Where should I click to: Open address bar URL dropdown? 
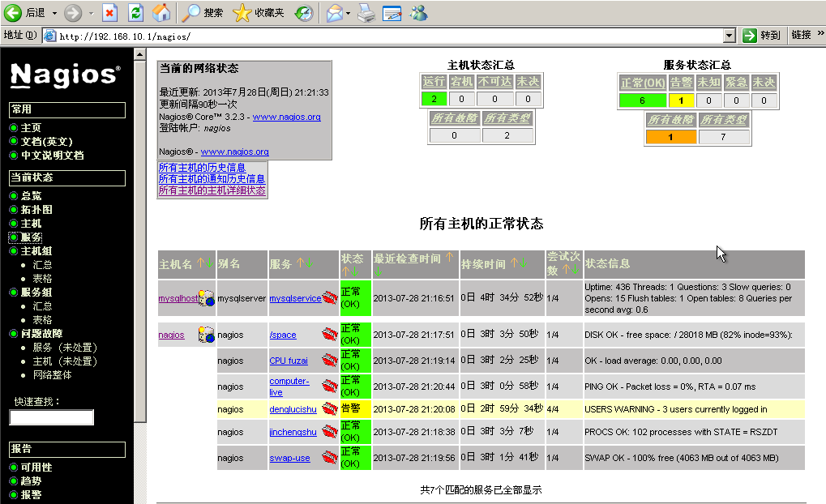click(x=729, y=36)
